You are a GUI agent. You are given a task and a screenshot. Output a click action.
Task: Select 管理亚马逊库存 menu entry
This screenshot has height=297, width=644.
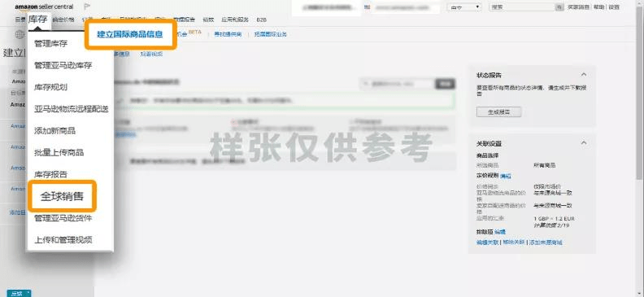coord(63,65)
